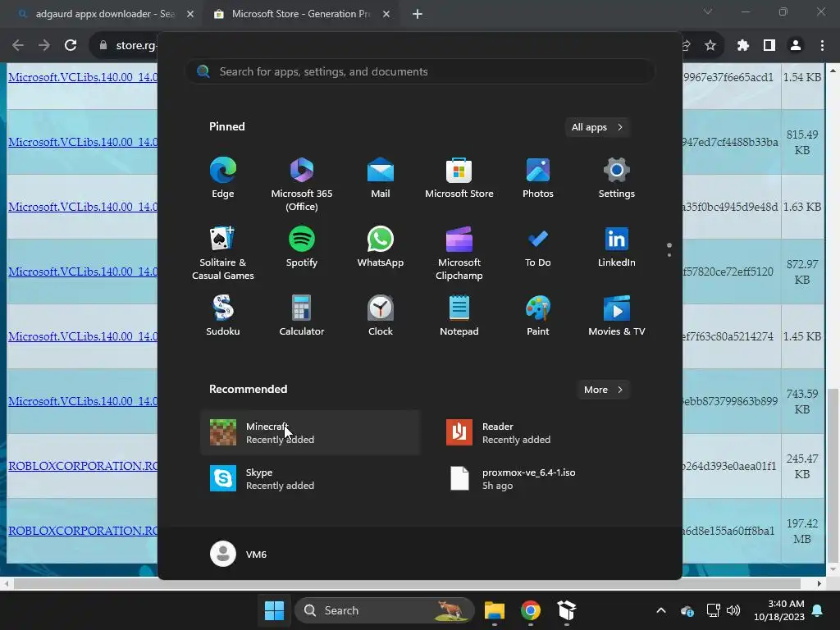The height and width of the screenshot is (630, 840).
Task: Launch Movies & TV app
Action: click(x=617, y=316)
